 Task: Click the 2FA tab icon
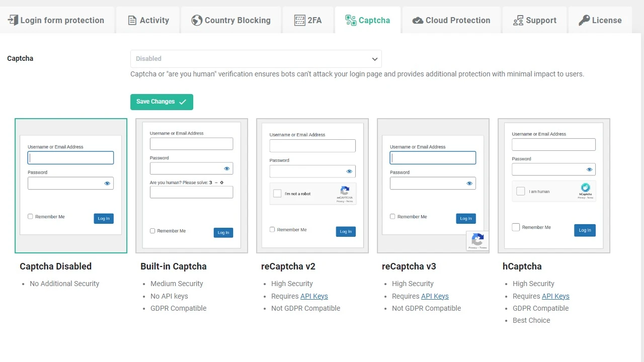point(300,21)
